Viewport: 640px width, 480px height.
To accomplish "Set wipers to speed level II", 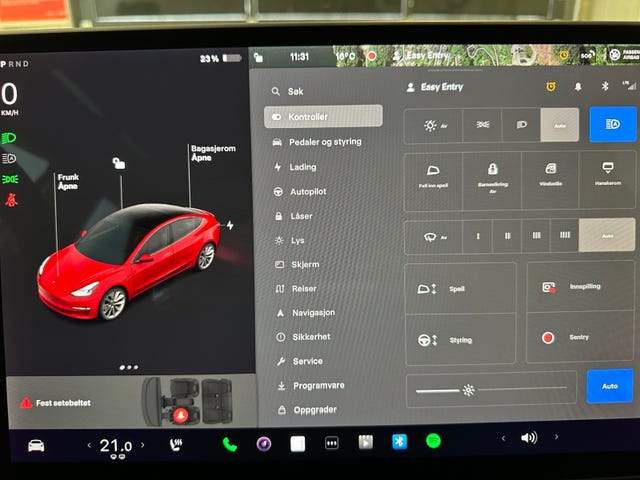I will tap(507, 236).
